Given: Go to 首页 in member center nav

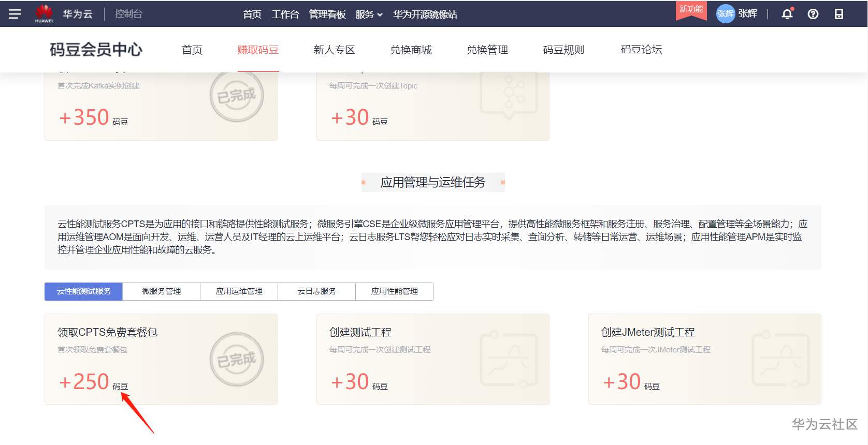Looking at the screenshot, I should point(192,50).
